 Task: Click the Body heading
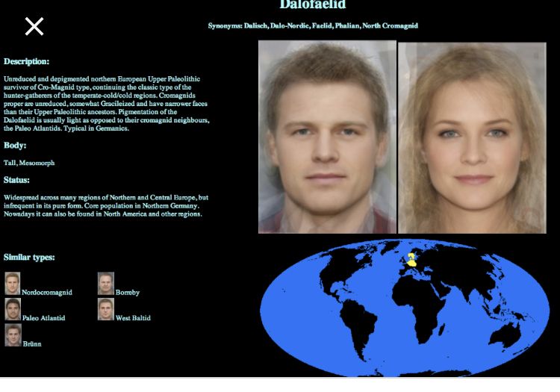[x=15, y=146]
